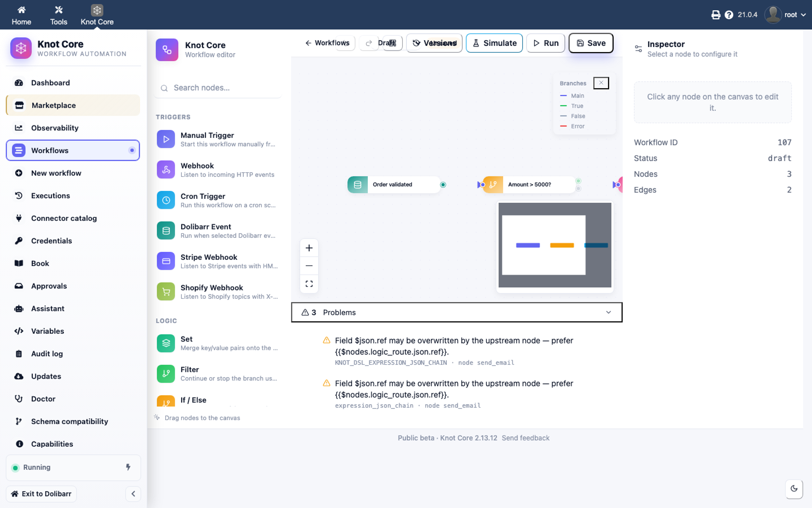The height and width of the screenshot is (508, 812).
Task: Collapse the left sidebar with the chevron
Action: coord(133,494)
